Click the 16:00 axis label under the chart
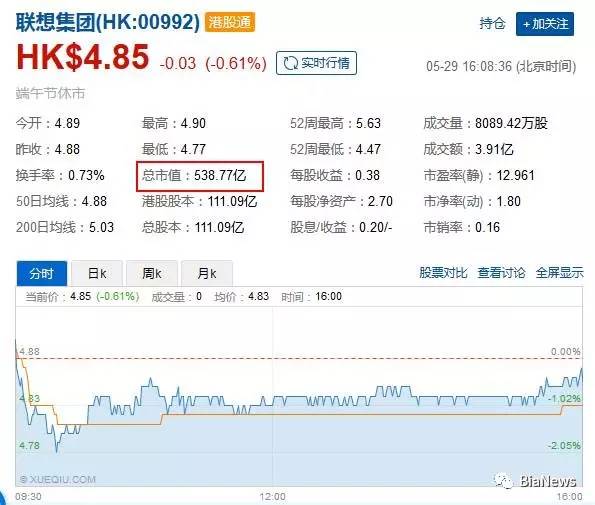Image resolution: width=595 pixels, height=505 pixels. pos(570,497)
